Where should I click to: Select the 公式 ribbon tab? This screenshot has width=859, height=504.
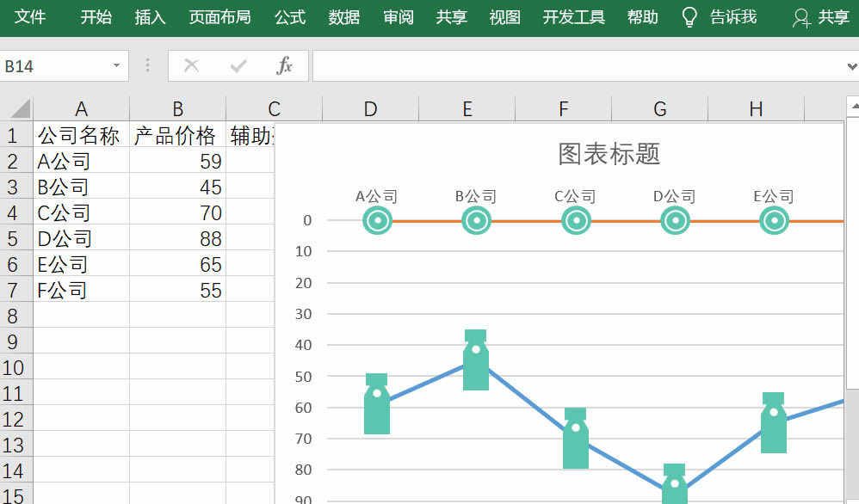(x=289, y=16)
